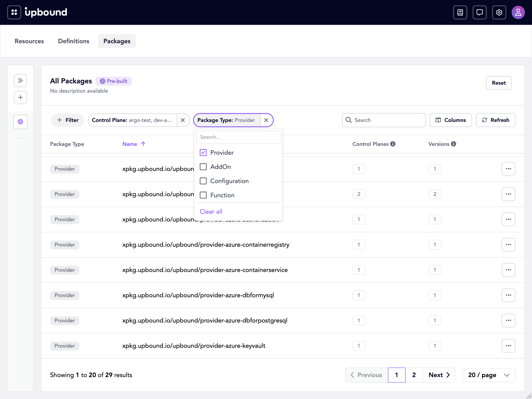Open the documentation icon in header
This screenshot has width=532, height=399.
[x=460, y=12]
